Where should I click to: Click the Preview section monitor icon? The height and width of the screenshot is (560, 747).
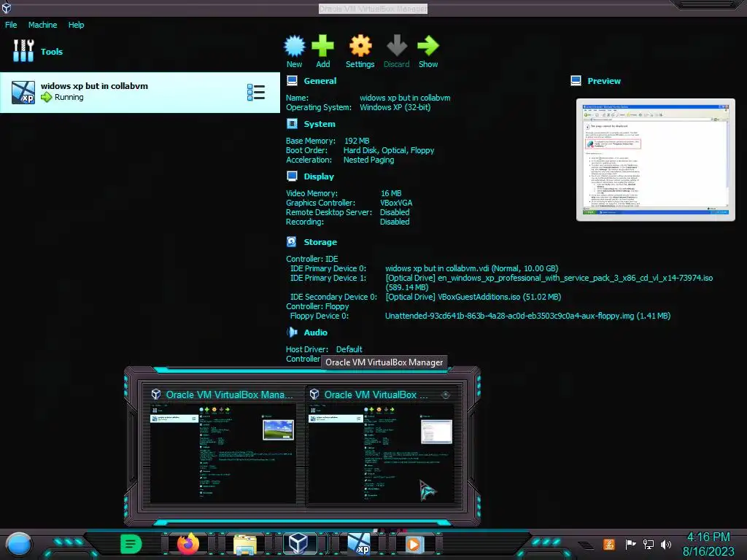[576, 80]
